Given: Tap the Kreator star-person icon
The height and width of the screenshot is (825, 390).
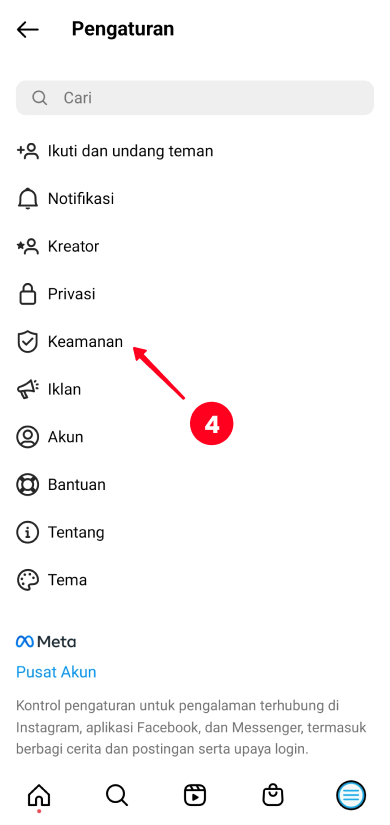Looking at the screenshot, I should 27,246.
